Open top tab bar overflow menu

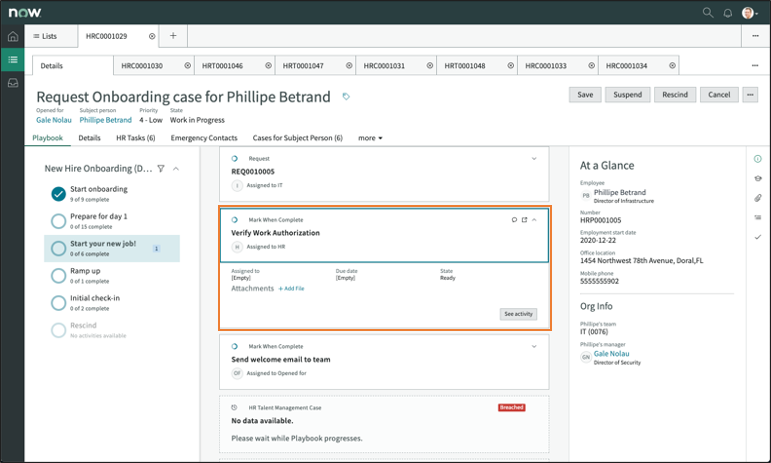(755, 36)
